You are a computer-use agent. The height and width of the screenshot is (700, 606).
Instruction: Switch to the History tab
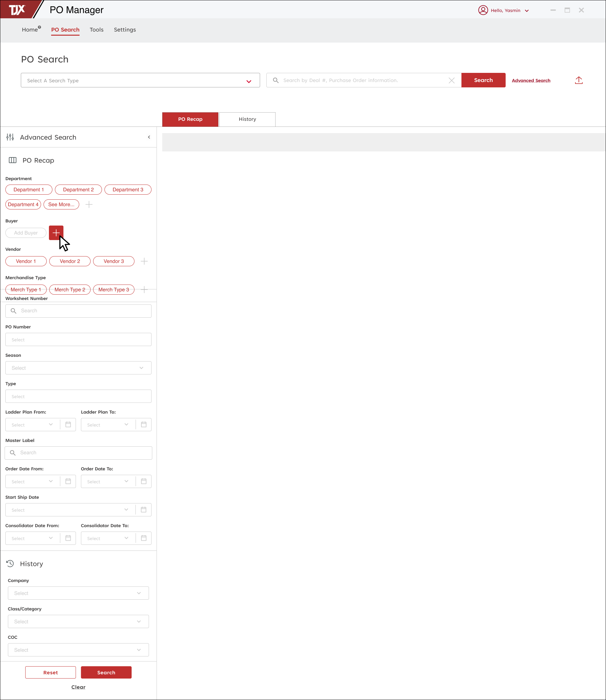[x=247, y=119]
